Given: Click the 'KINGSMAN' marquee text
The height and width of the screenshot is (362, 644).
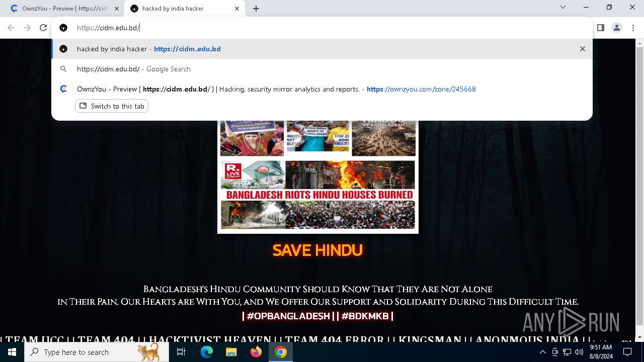Looking at the screenshot, I should pos(430,340).
